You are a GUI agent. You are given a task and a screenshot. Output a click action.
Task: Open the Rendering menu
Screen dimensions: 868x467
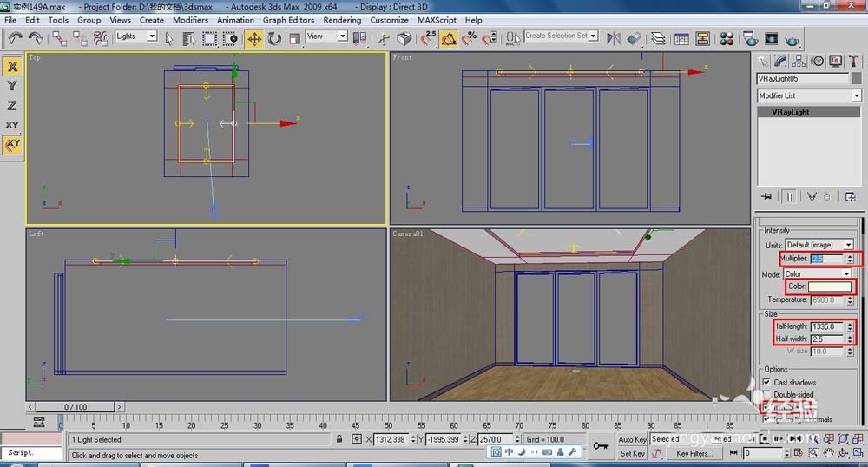(342, 20)
